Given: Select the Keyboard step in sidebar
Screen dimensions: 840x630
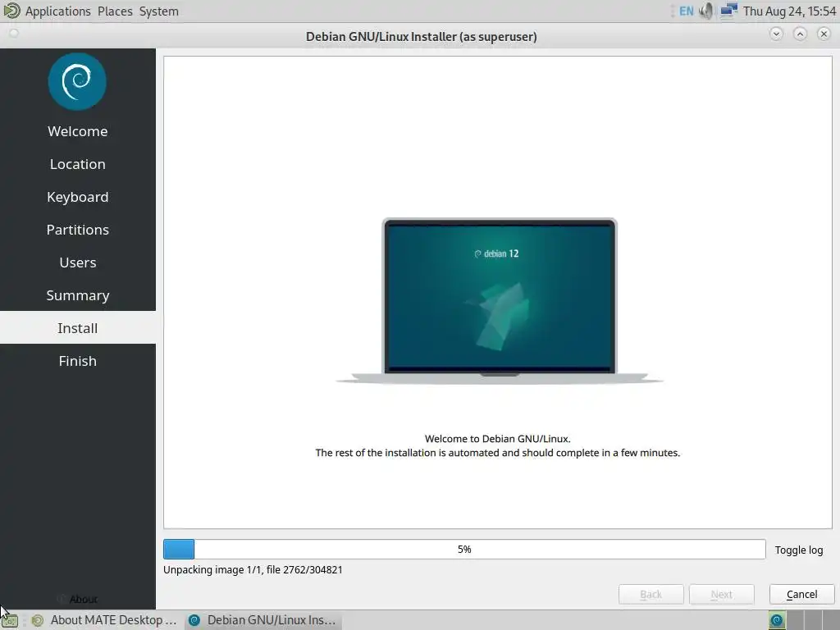Looking at the screenshot, I should [x=78, y=197].
